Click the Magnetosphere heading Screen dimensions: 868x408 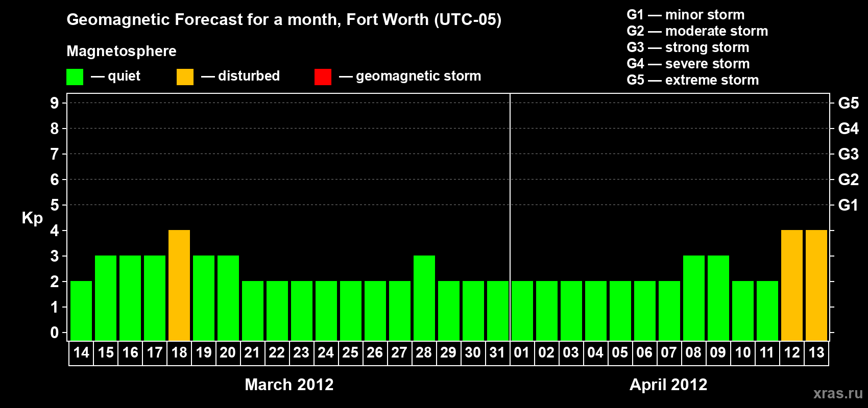tap(122, 51)
